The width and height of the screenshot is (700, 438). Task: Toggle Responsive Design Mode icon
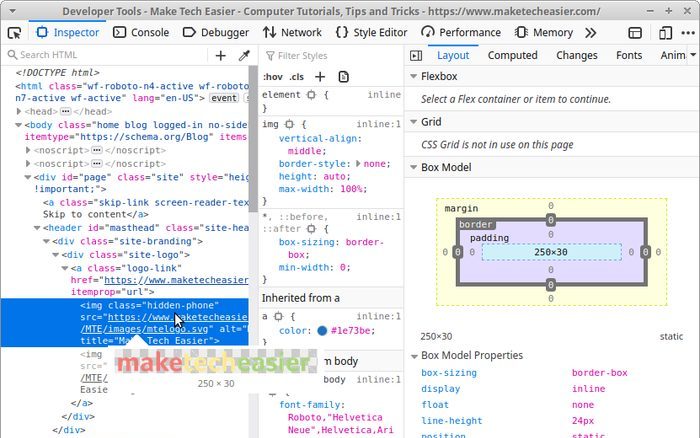tap(665, 33)
